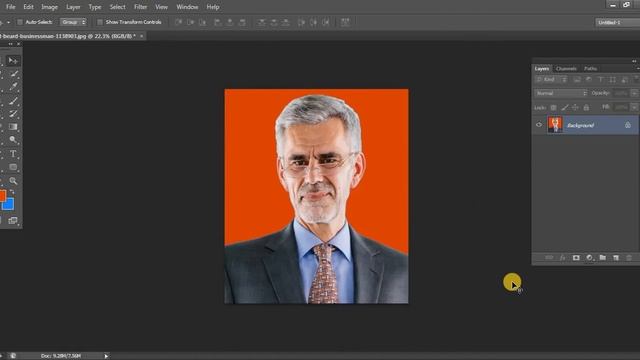Open the Opacity slider arrow

(634, 93)
